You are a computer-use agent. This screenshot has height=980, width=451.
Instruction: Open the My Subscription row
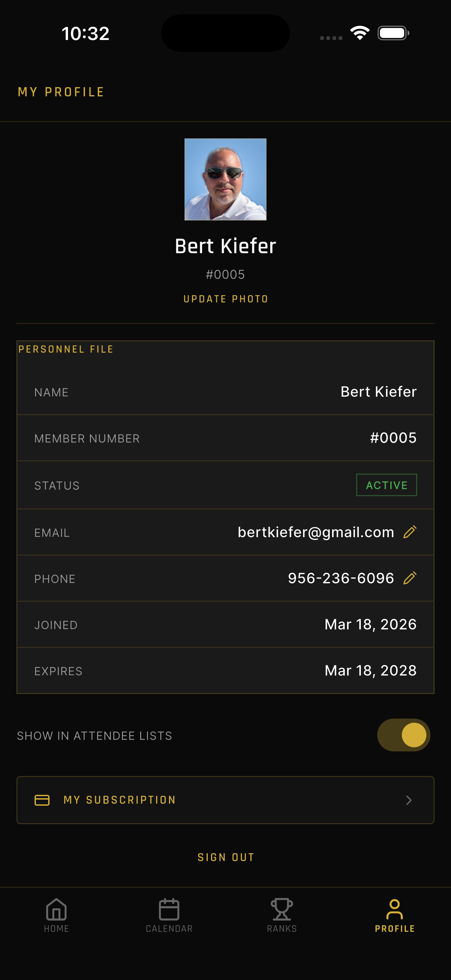tap(225, 800)
